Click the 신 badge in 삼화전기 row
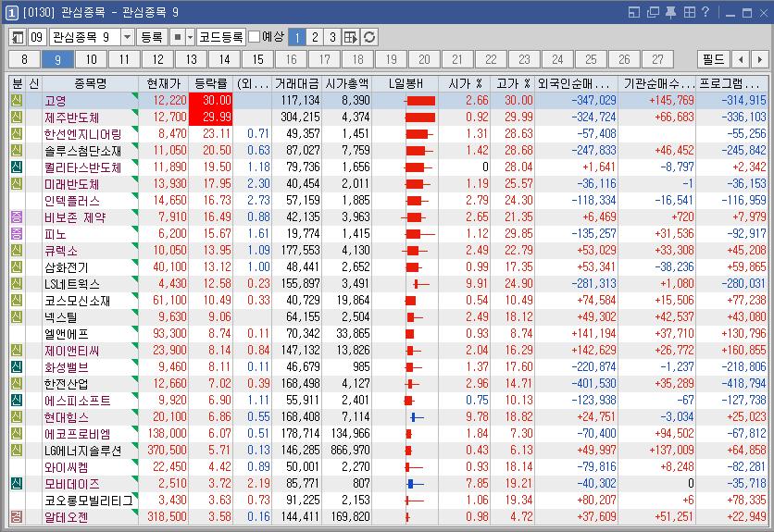The image size is (774, 532). point(17,266)
